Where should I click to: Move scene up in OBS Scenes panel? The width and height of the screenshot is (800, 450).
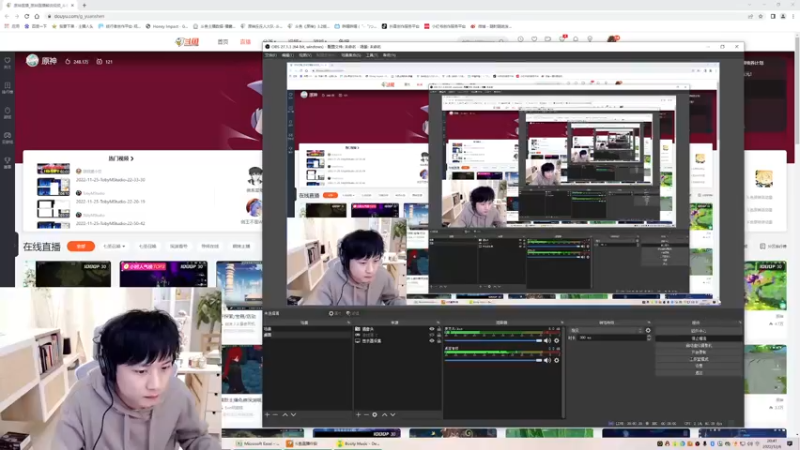(285, 415)
